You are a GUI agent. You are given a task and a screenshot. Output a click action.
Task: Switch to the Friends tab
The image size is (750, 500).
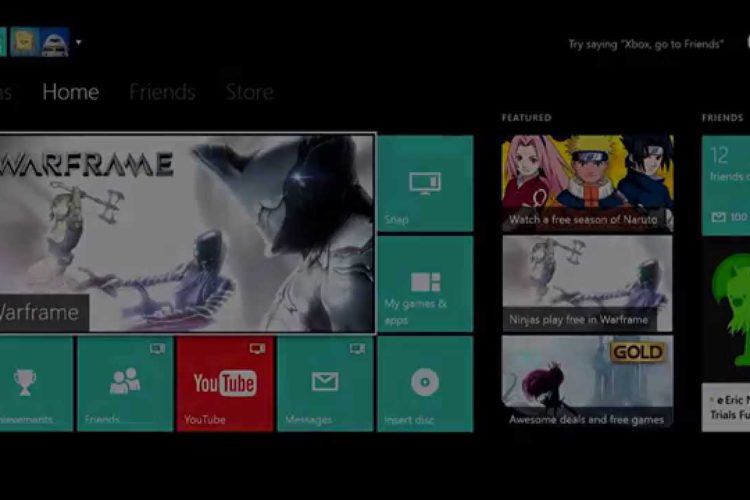pos(162,92)
